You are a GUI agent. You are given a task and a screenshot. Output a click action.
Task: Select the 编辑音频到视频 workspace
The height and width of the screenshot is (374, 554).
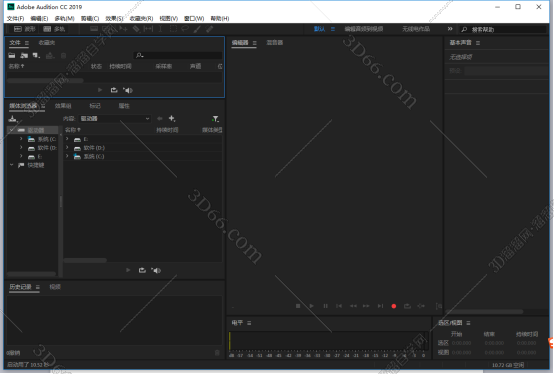coord(364,29)
